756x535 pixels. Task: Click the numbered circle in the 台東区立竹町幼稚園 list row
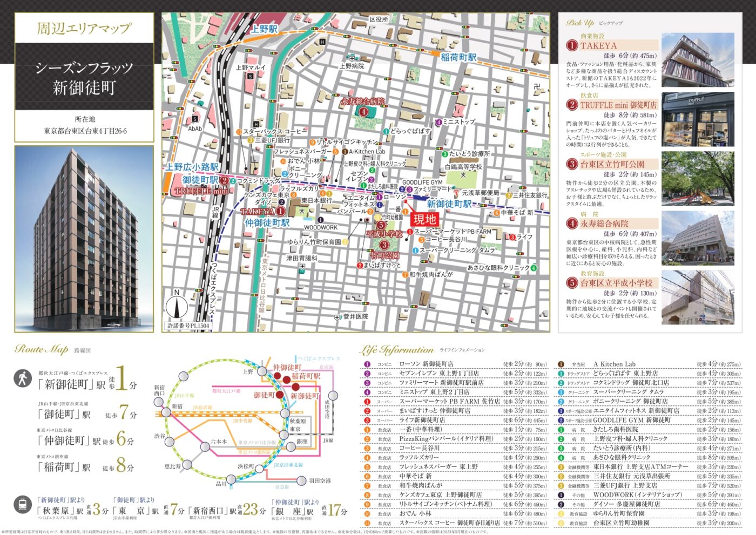tap(561, 523)
